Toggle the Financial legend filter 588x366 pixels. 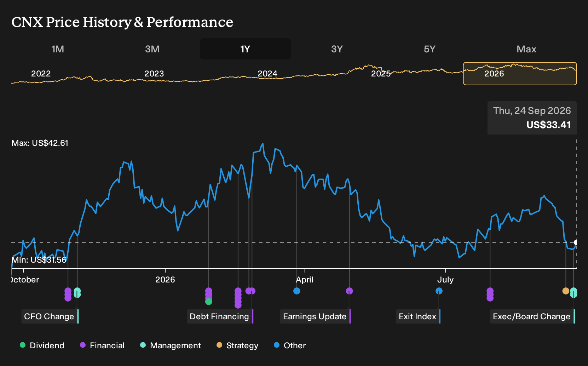(102, 345)
